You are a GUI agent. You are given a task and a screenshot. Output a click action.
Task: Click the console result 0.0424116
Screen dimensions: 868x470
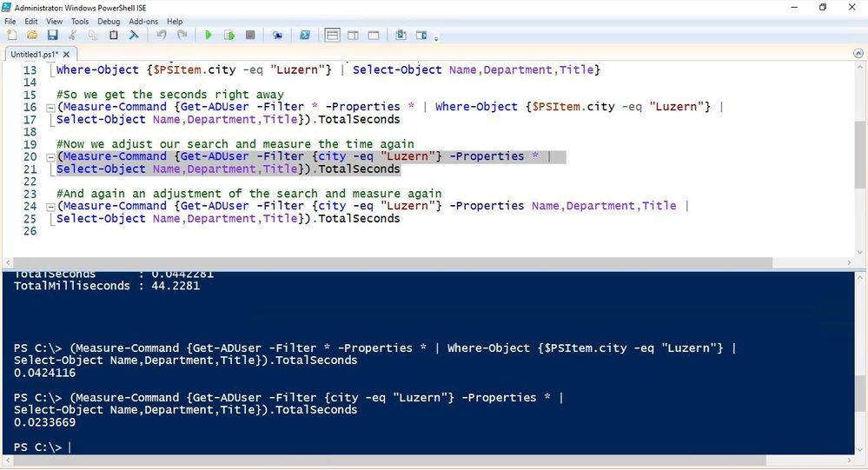(45, 373)
